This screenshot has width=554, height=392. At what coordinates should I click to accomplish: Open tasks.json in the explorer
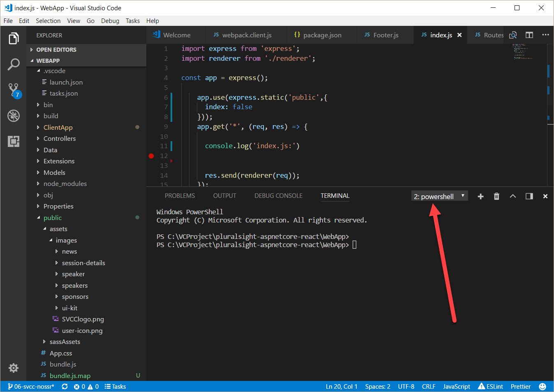[86, 94]
